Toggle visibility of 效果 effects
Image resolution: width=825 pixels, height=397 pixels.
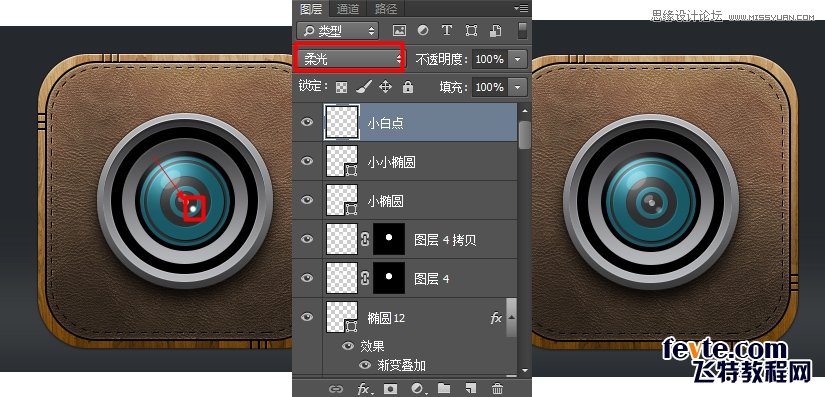click(x=348, y=346)
